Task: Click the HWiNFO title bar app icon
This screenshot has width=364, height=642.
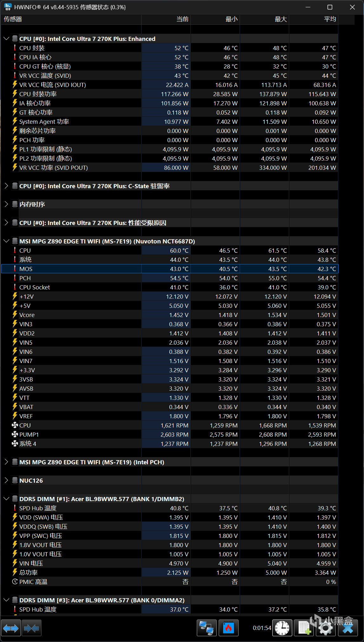Action: coord(8,7)
